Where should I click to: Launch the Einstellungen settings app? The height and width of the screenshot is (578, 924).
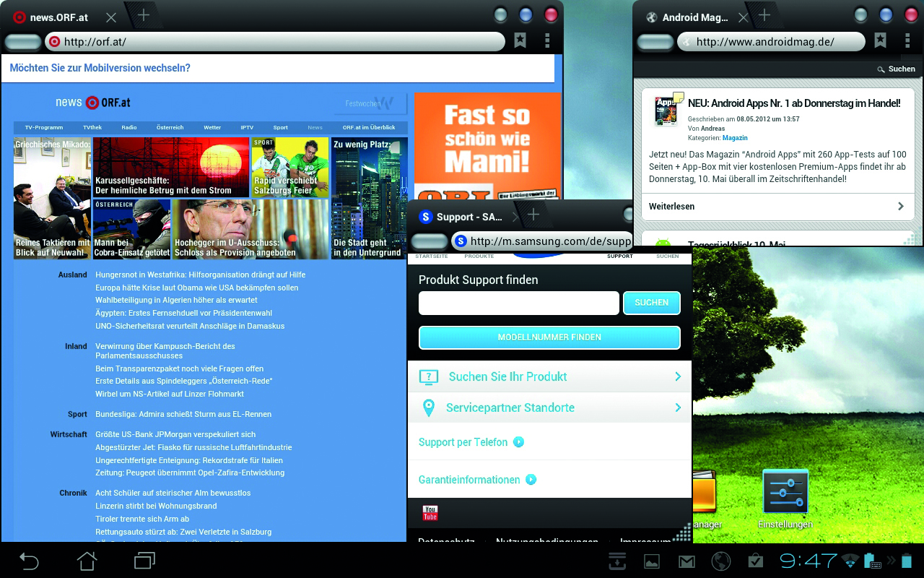click(x=785, y=499)
